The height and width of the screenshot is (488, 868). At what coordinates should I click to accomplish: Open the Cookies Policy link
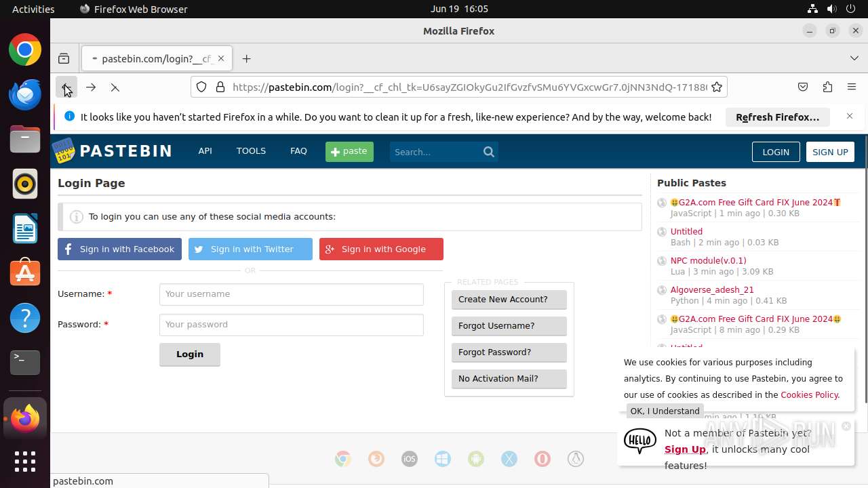[809, 394]
